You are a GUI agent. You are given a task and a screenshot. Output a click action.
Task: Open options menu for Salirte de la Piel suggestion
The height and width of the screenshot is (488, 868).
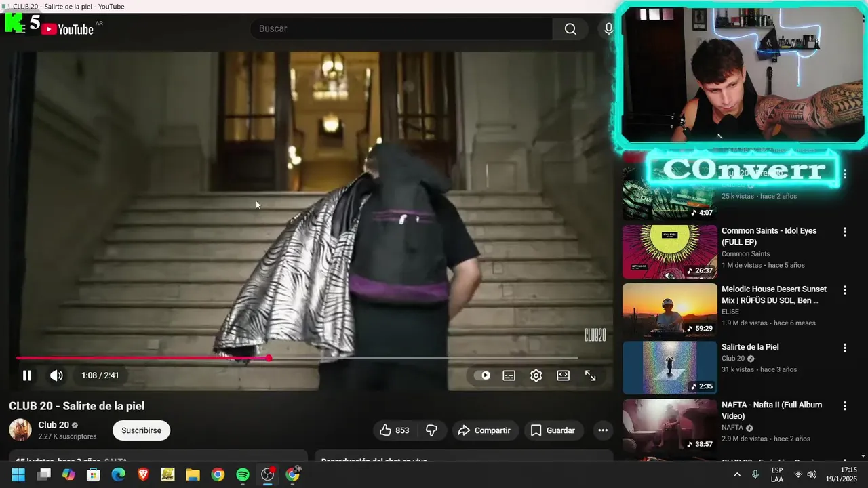(844, 348)
